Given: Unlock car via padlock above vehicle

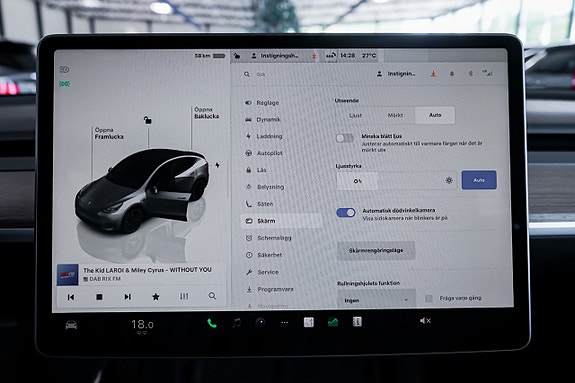Looking at the screenshot, I should click(147, 120).
